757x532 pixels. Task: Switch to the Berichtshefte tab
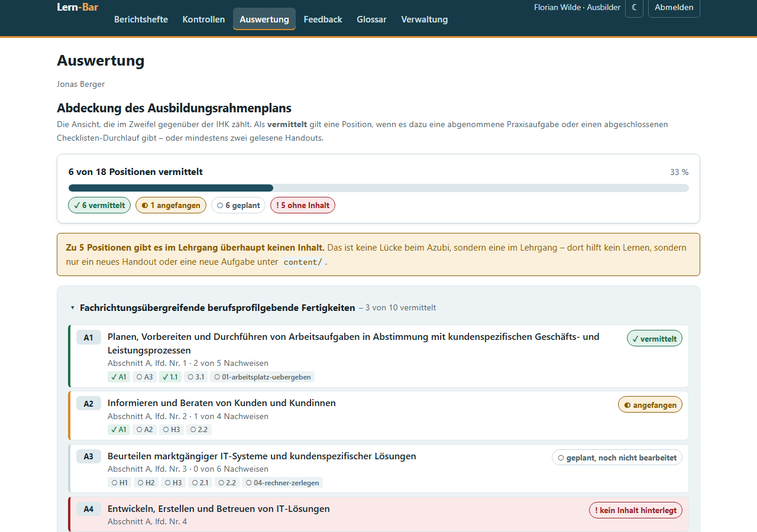click(141, 20)
